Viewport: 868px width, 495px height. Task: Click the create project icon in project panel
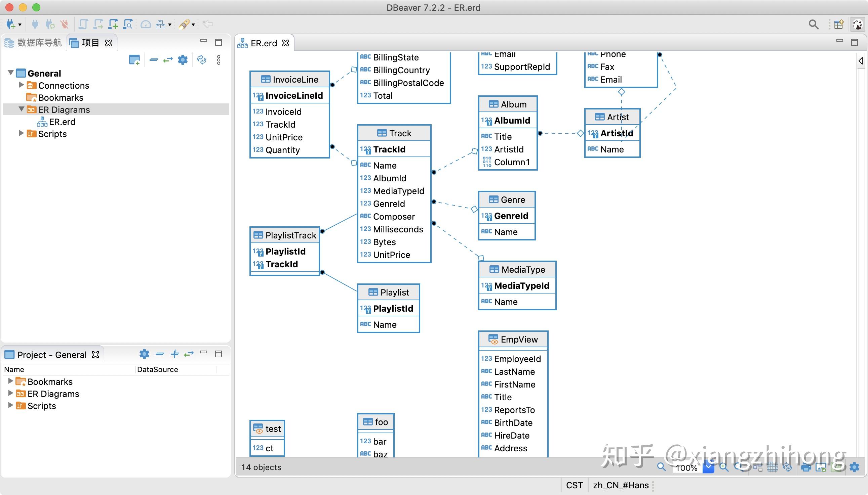click(134, 60)
